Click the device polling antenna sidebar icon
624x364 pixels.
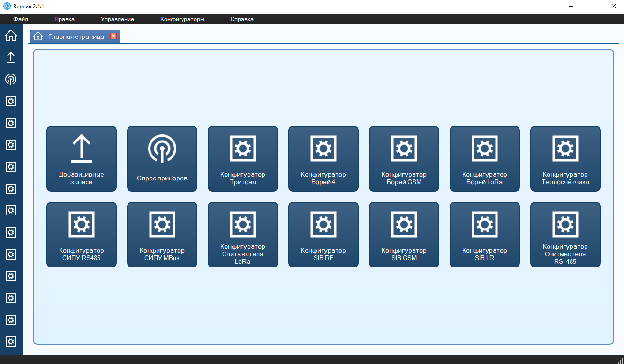11,79
